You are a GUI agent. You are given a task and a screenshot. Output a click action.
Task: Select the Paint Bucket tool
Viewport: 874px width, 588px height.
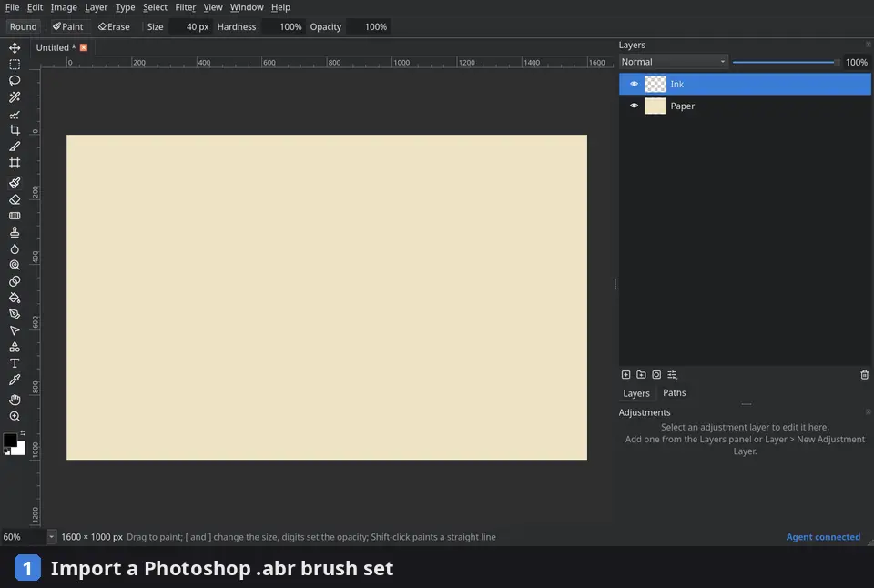(x=15, y=298)
